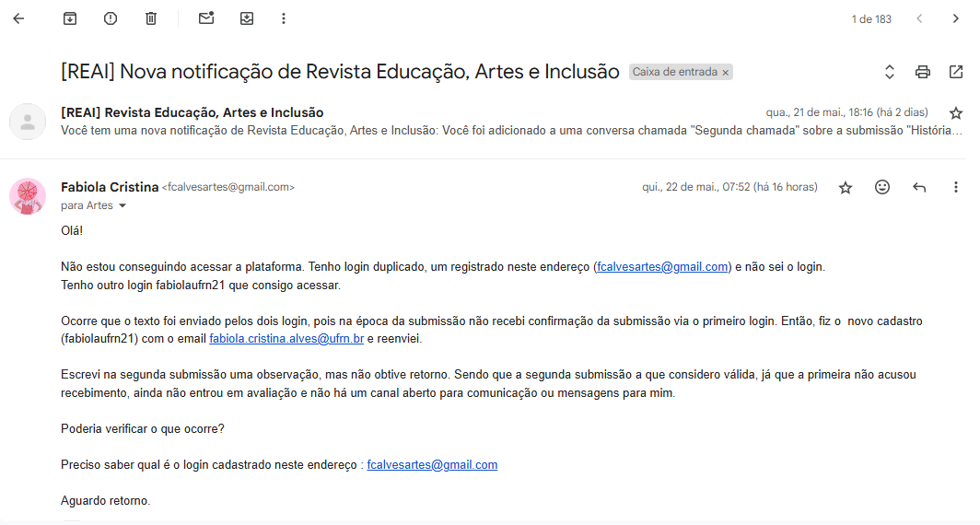Image resolution: width=980 pixels, height=525 pixels.
Task: Report this conversation as spam
Action: 111,18
